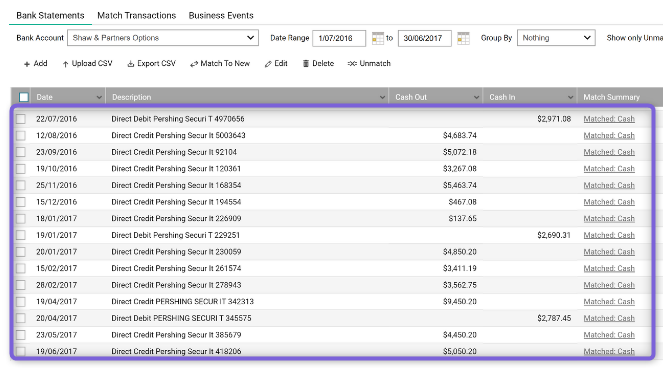Tick checkbox for 20/04/2017 row
This screenshot has width=663, height=368.
[21, 318]
